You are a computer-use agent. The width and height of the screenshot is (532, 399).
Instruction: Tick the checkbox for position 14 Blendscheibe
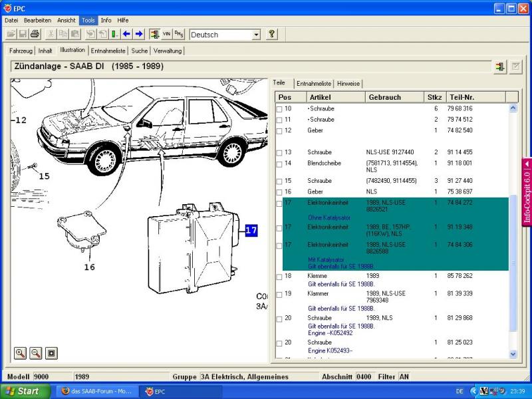(x=279, y=164)
